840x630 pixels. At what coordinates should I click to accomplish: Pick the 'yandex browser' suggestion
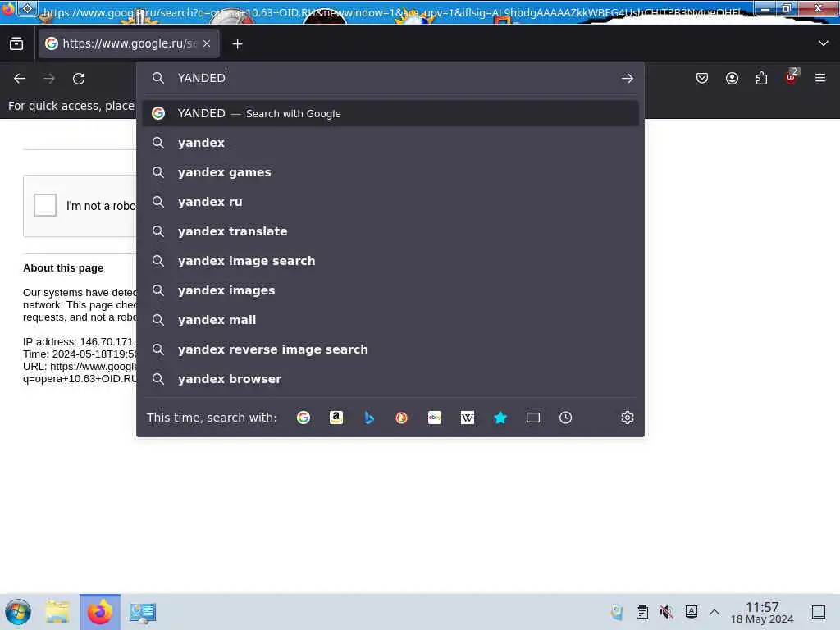390,379
